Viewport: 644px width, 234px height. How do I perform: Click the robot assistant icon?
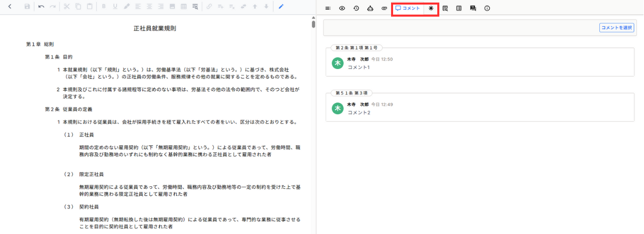(x=370, y=8)
